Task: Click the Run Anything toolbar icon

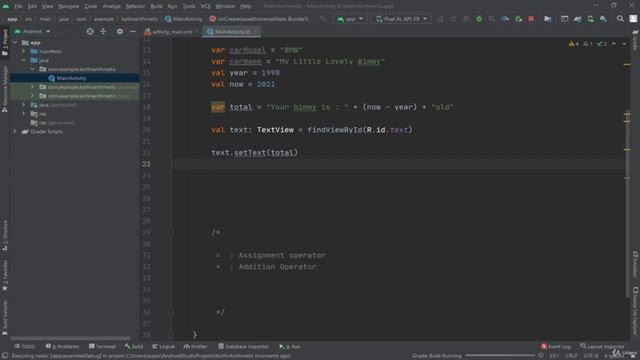Action: click(x=564, y=19)
